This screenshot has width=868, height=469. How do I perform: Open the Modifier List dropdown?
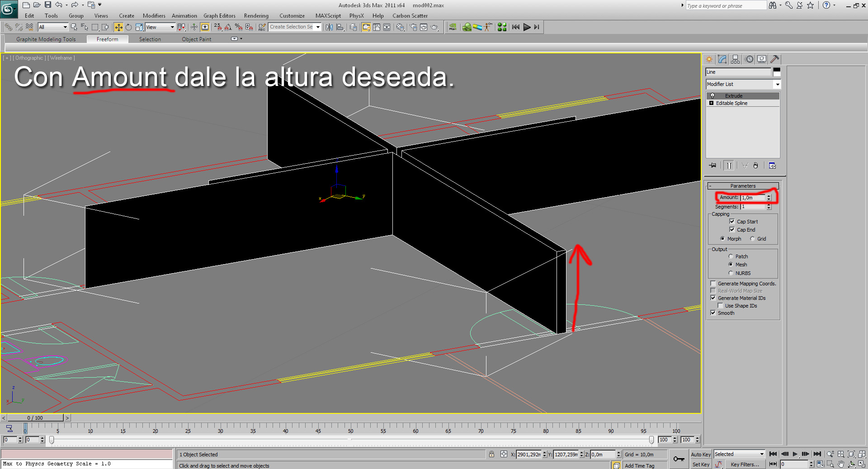(x=743, y=84)
